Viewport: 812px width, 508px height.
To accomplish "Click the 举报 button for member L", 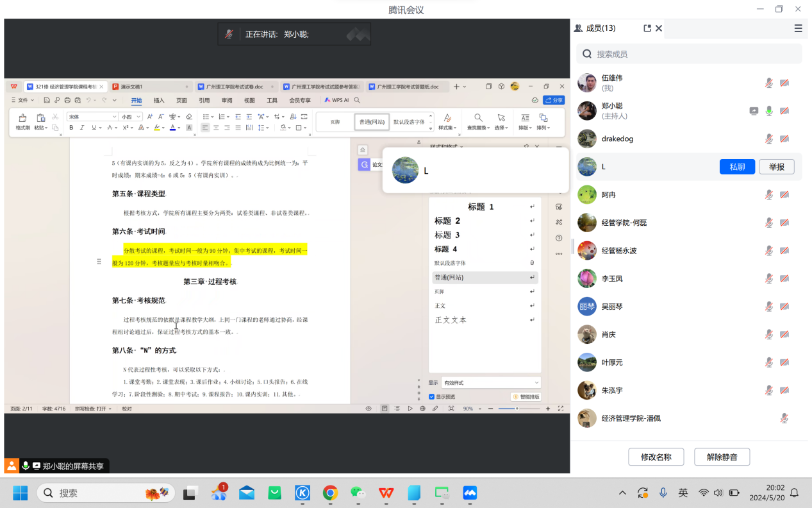I will pos(777,167).
